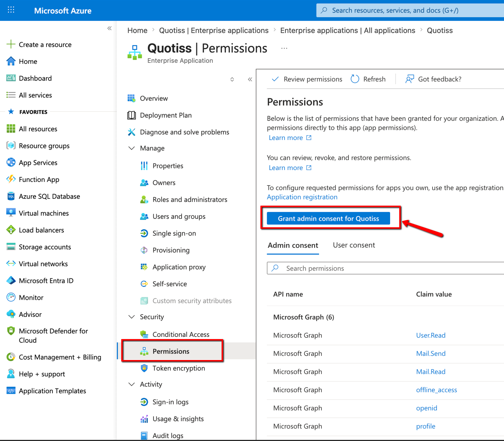Open the second Learn more link under revoke text
The width and height of the screenshot is (504, 441).
pyautogui.click(x=290, y=168)
